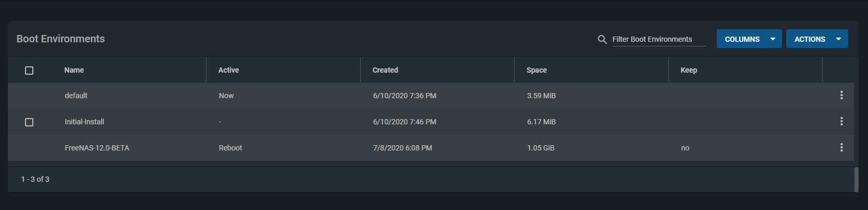Expand the COLUMNS dropdown arrow

[x=773, y=39]
